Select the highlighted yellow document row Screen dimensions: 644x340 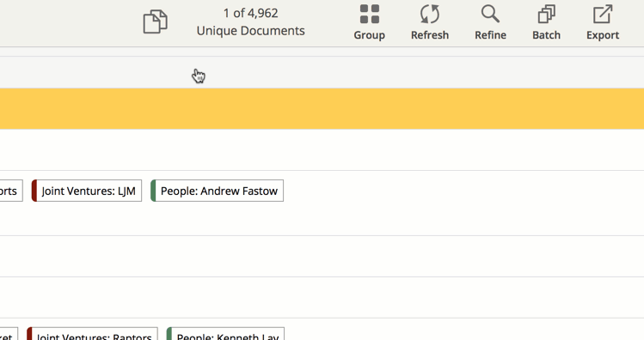coord(322,109)
